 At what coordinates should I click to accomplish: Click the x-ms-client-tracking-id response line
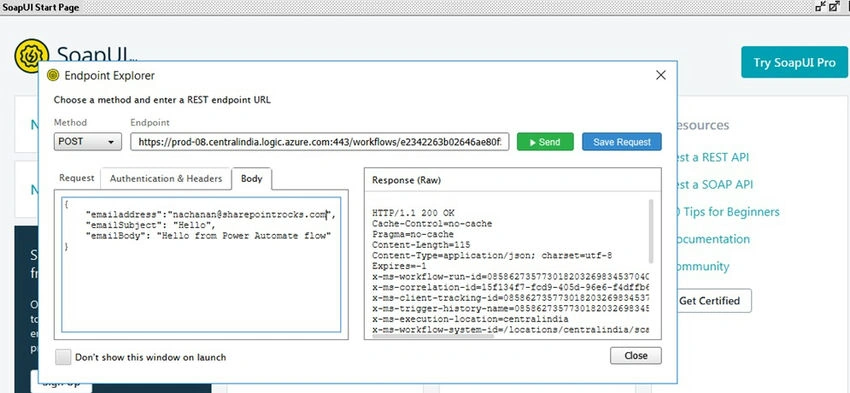tap(511, 298)
